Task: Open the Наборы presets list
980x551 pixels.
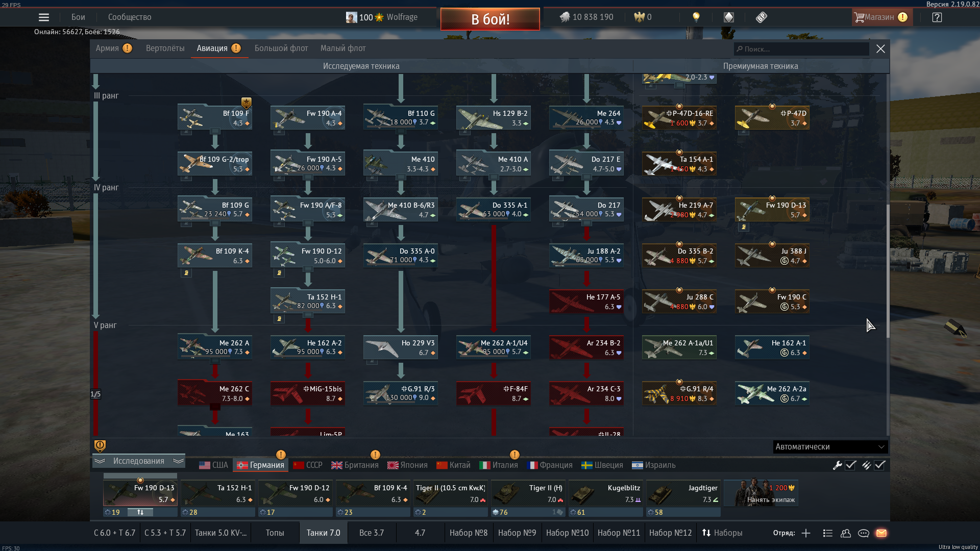Action: pos(722,533)
